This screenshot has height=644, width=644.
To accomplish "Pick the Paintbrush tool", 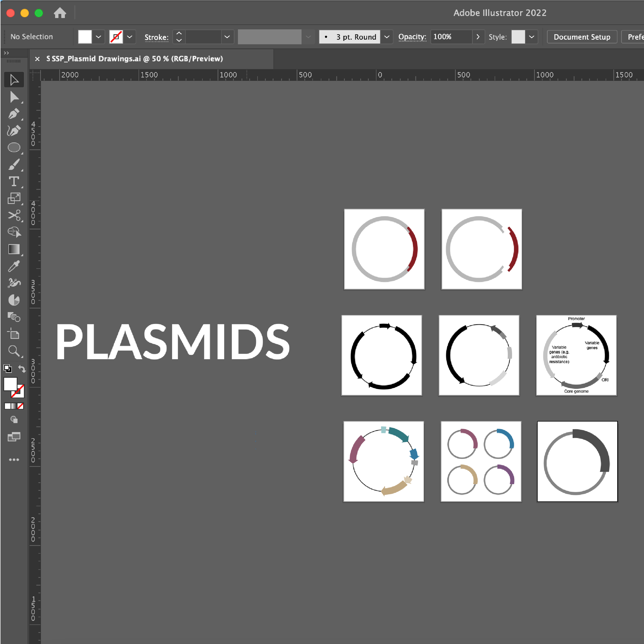I will point(14,164).
